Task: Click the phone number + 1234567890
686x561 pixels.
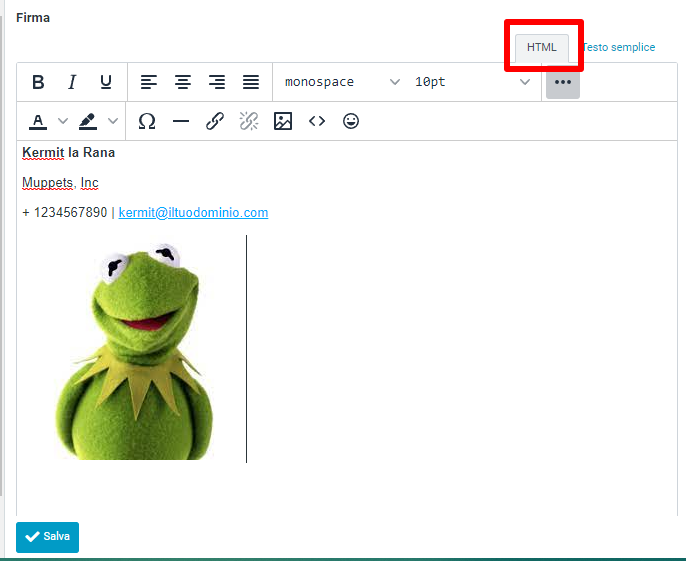Action: pyautogui.click(x=65, y=213)
